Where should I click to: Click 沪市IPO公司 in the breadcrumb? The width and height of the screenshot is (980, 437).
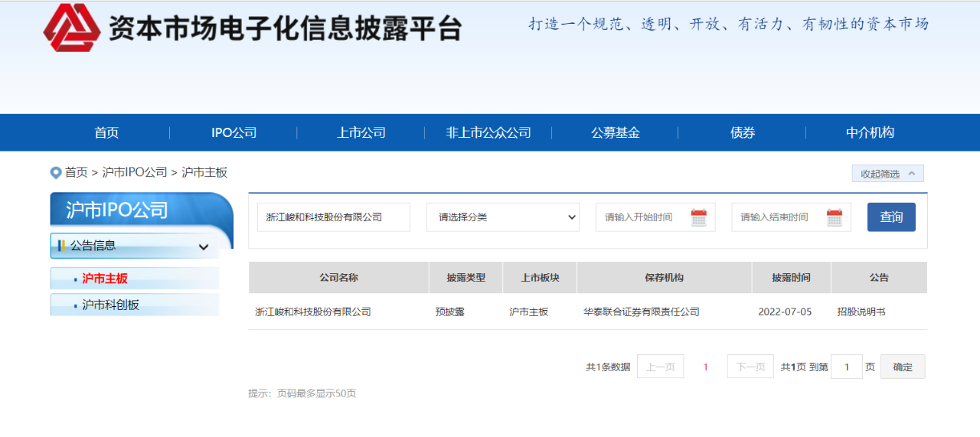pyautogui.click(x=135, y=173)
